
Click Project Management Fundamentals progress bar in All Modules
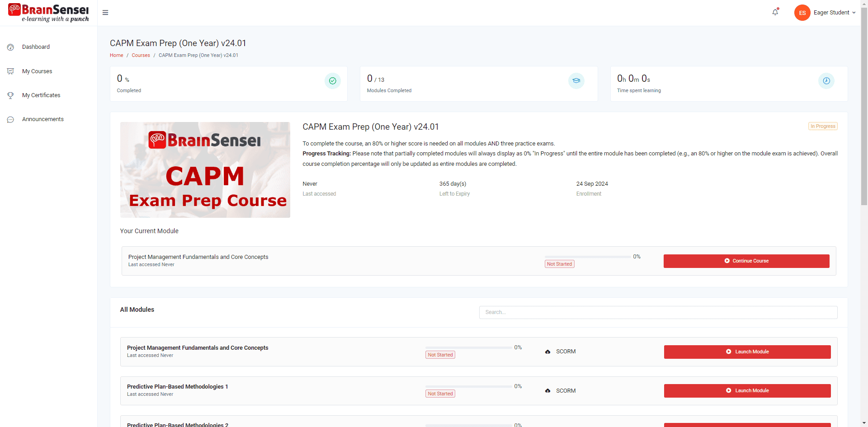click(468, 347)
